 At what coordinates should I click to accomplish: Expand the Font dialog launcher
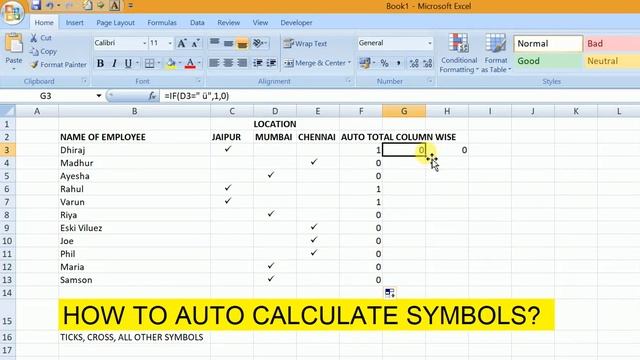199,81
